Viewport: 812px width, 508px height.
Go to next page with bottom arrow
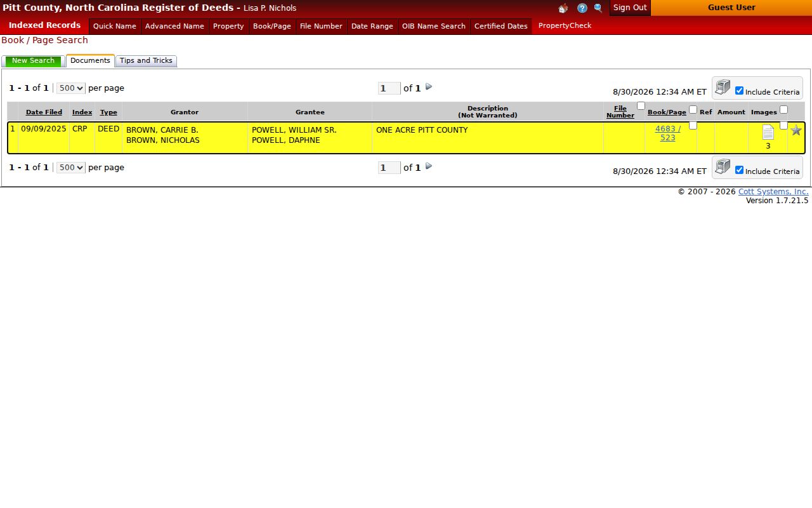point(429,166)
